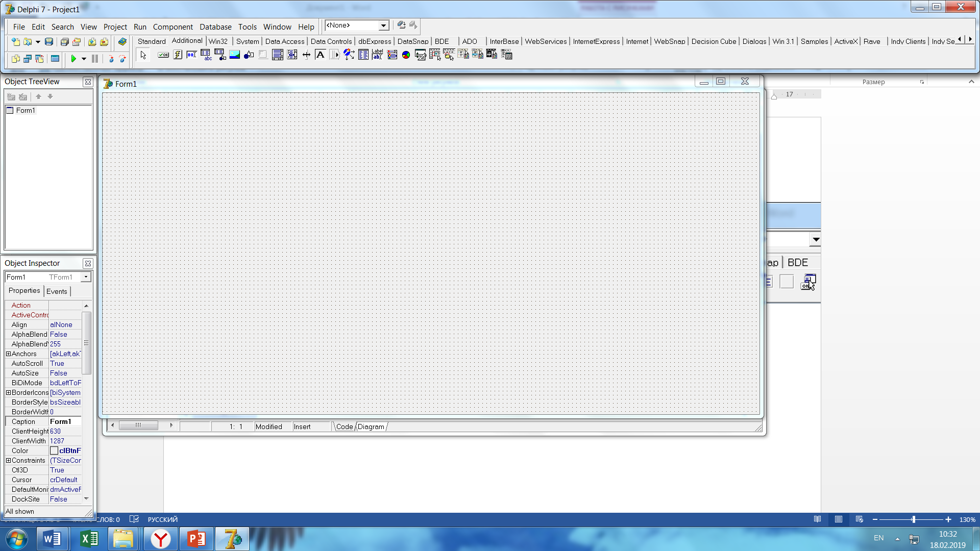This screenshot has width=980, height=551.
Task: Switch to Data Access palette tab
Action: (285, 41)
